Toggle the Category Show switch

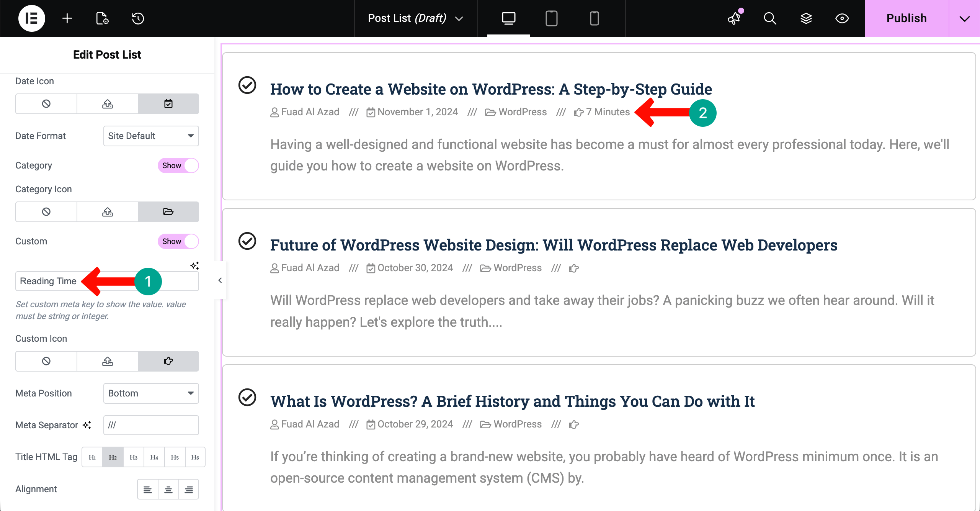[178, 165]
